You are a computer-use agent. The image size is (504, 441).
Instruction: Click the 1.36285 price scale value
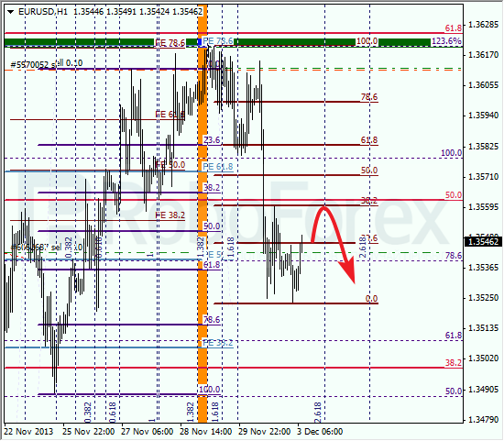pyautogui.click(x=483, y=25)
